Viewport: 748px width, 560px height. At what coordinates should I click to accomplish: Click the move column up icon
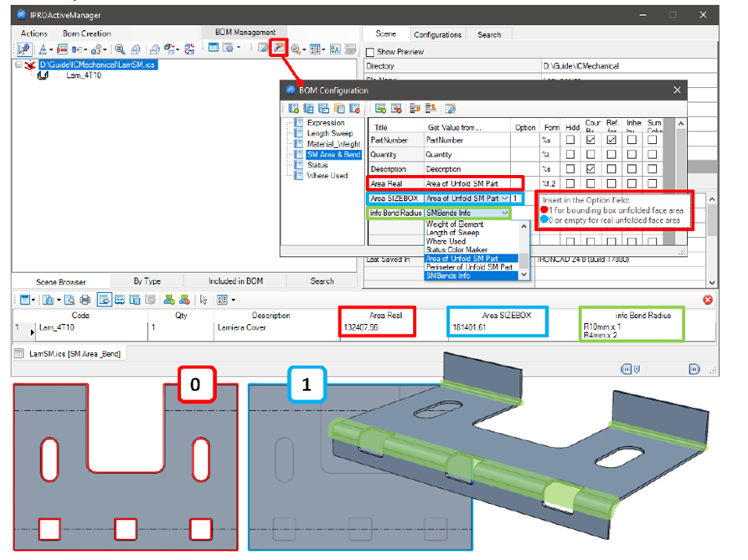[415, 109]
